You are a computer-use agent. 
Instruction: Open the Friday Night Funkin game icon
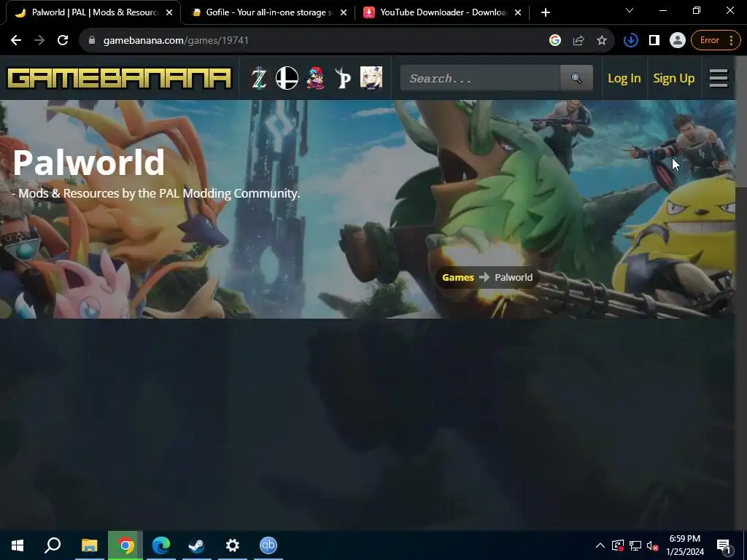click(315, 78)
